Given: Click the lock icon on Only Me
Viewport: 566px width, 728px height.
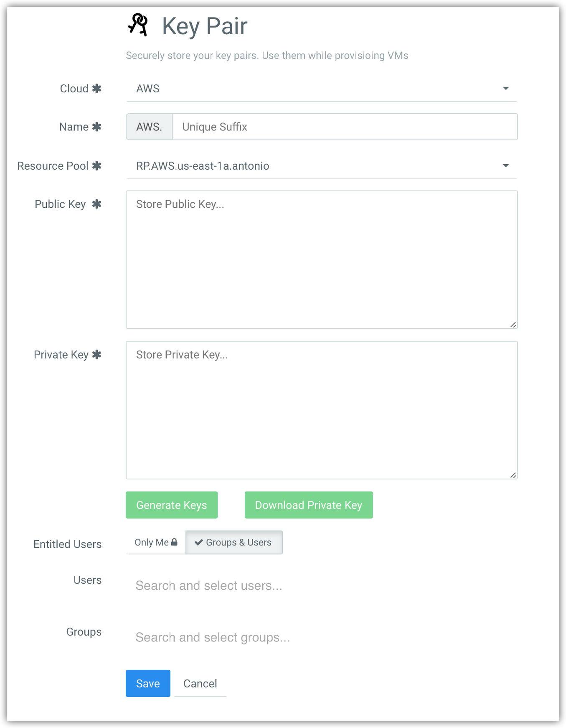Looking at the screenshot, I should [x=174, y=542].
